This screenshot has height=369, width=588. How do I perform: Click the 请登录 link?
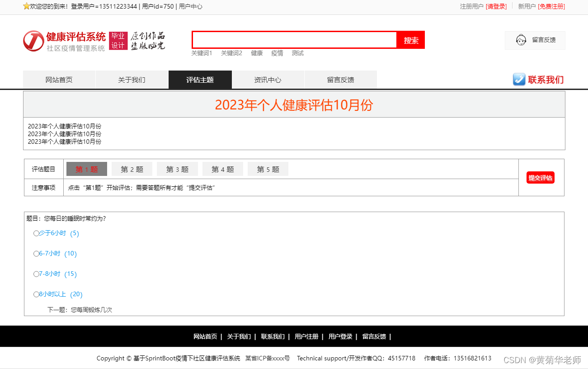point(496,6)
